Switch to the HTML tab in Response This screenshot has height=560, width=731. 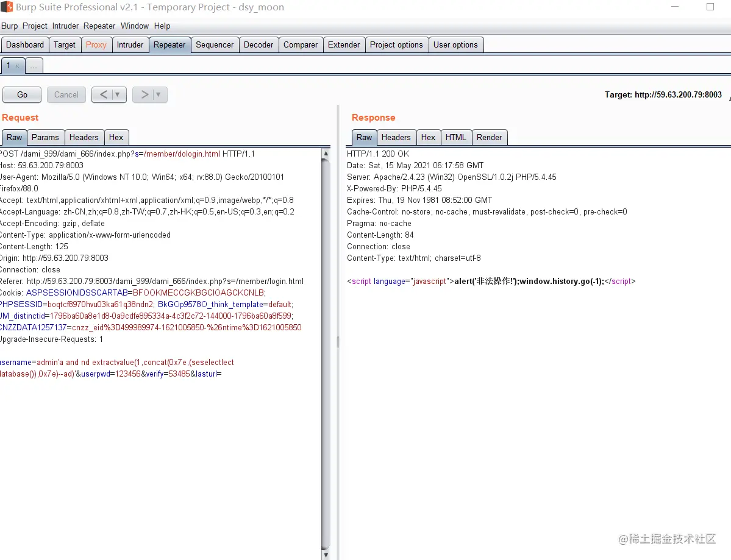[455, 138]
